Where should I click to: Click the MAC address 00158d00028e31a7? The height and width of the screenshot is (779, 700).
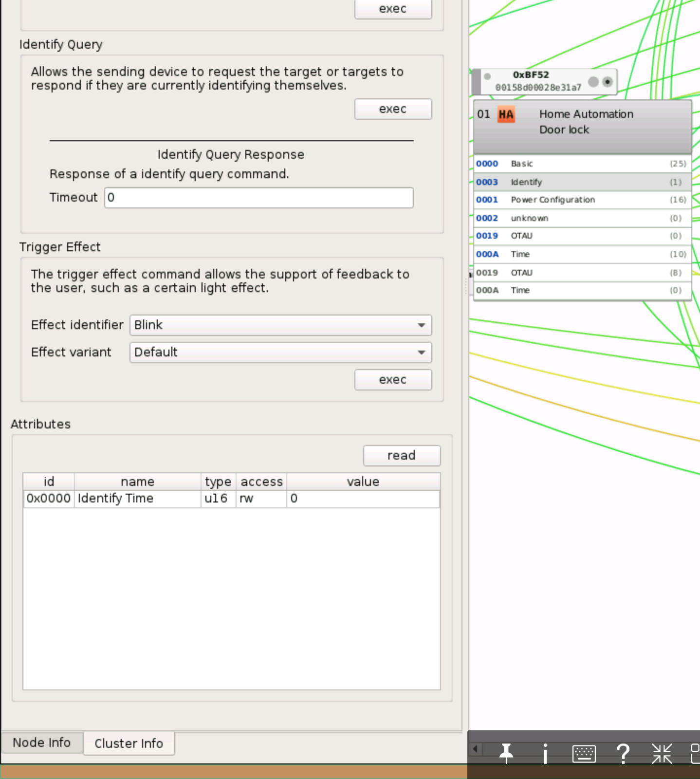[x=538, y=88]
